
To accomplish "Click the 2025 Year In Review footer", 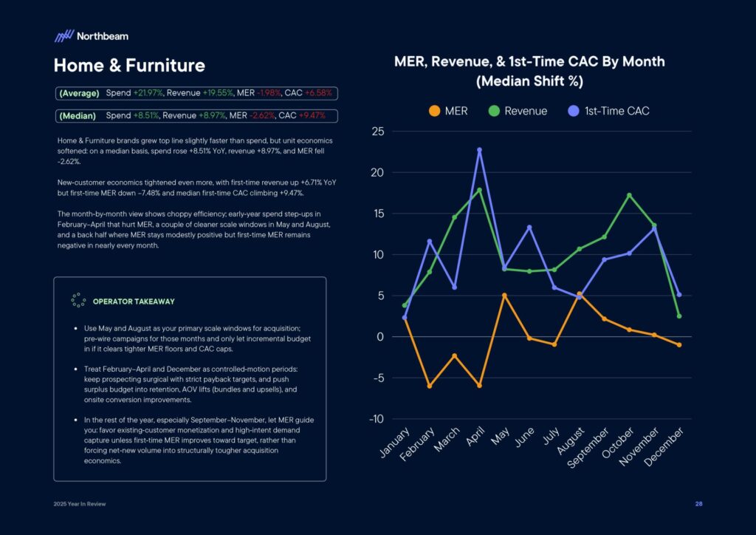I will point(79,503).
